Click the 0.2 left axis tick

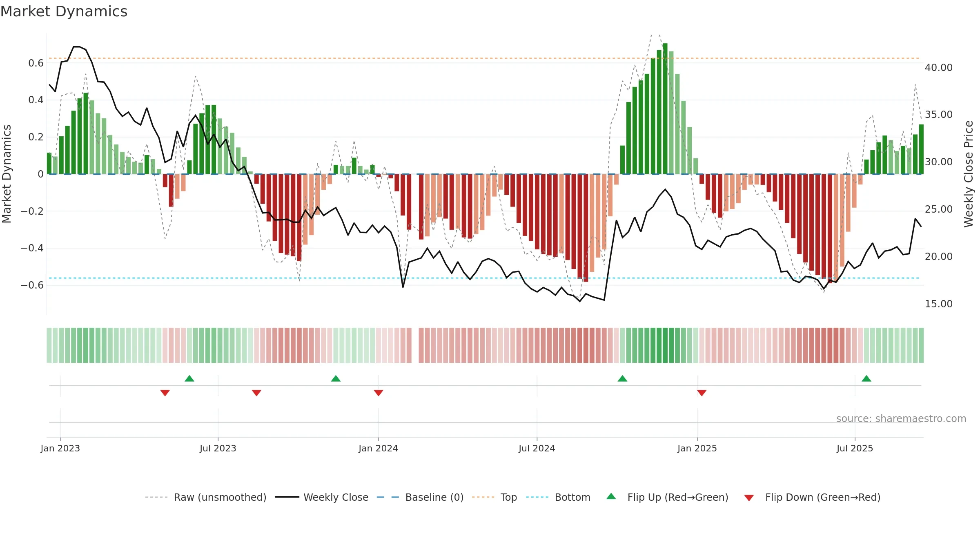(x=36, y=137)
